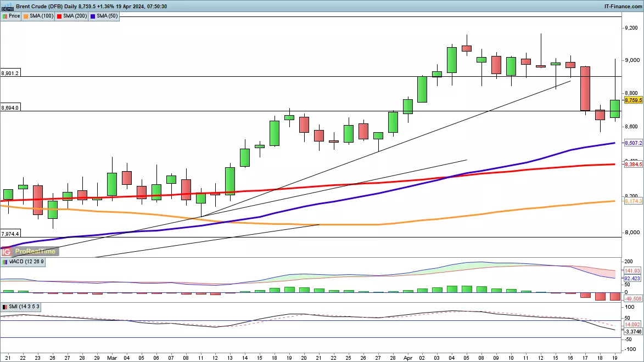Click the -100 label on the SMI axis
The height and width of the screenshot is (362, 644).
point(630,349)
